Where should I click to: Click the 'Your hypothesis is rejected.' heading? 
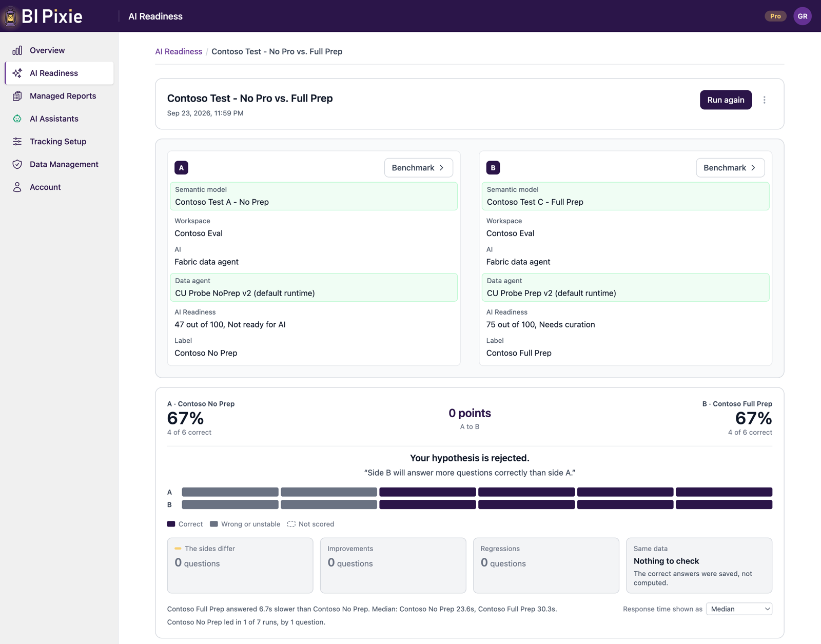click(470, 458)
